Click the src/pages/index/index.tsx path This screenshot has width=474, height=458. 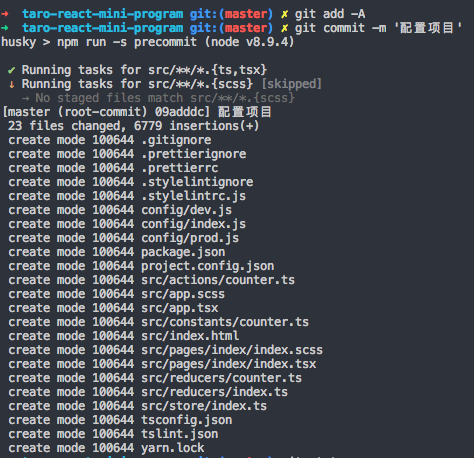[x=229, y=364]
